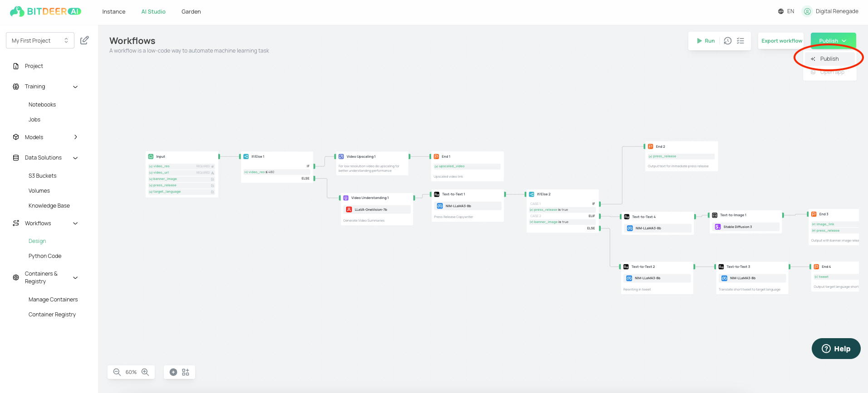Select the End 4 node title
Image resolution: width=868 pixels, height=393 pixels.
[x=826, y=267]
